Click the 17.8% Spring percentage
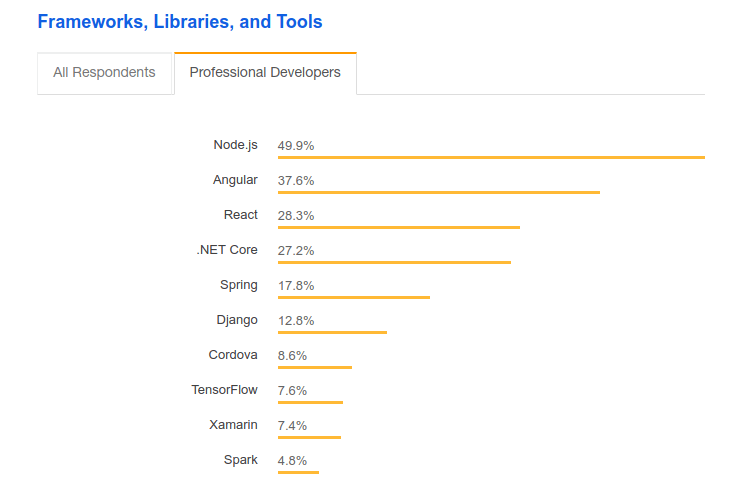Screen dimensions: 745x483 [x=296, y=285]
